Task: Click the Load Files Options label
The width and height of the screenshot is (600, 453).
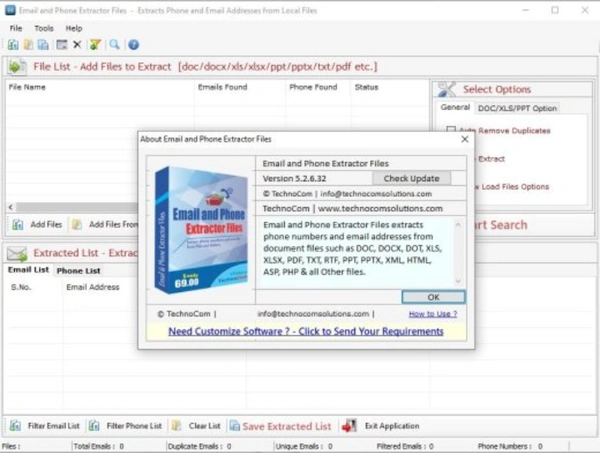Action: tap(515, 187)
